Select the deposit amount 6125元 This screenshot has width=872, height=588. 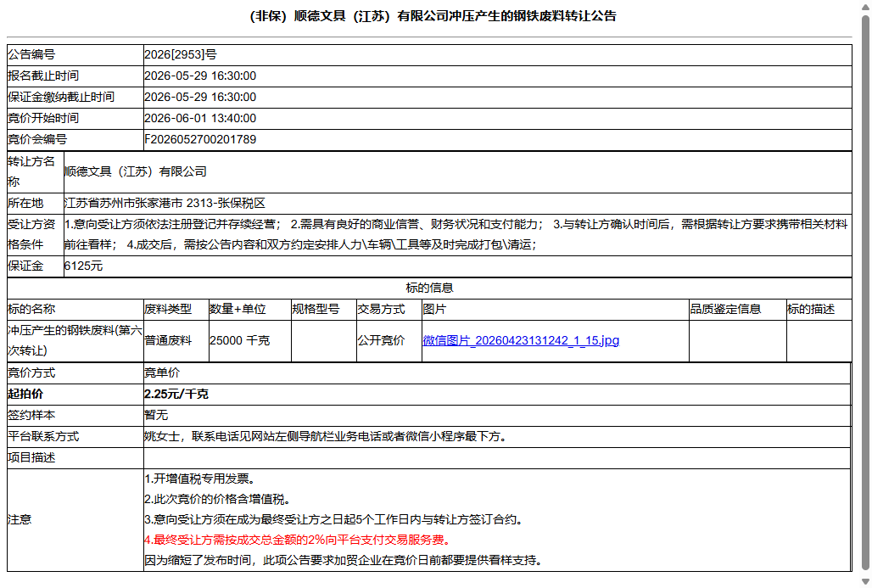tap(83, 266)
